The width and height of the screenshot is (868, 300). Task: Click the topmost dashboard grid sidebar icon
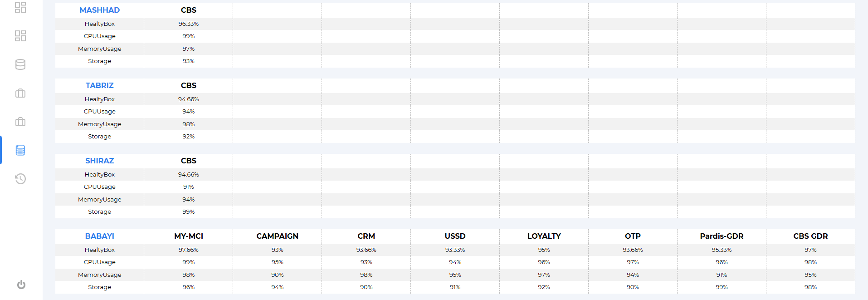coord(20,7)
